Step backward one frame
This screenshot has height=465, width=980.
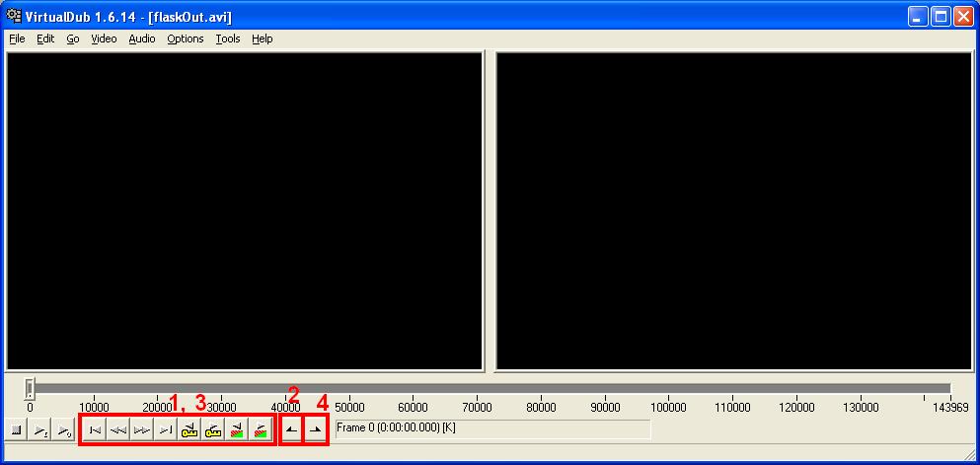point(118,430)
